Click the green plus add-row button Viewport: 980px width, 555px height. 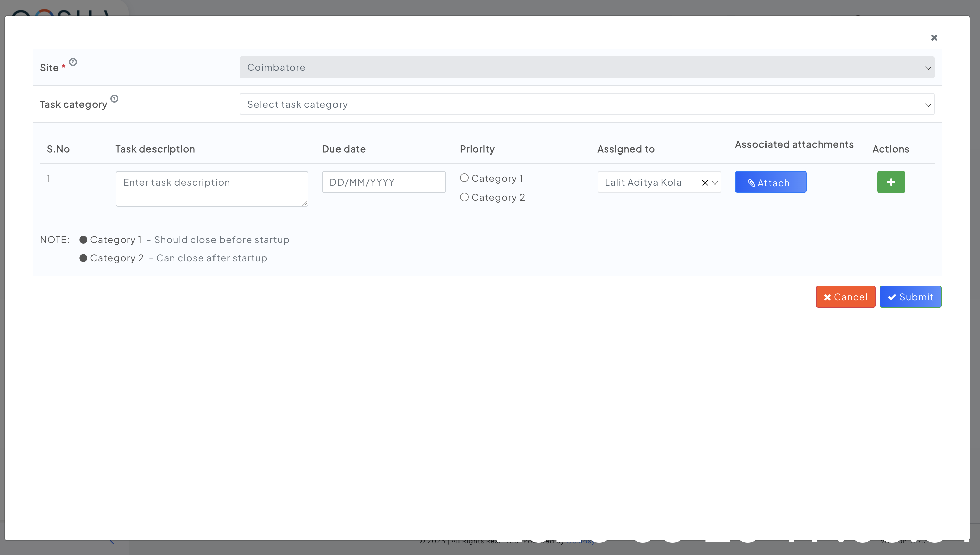pyautogui.click(x=891, y=182)
